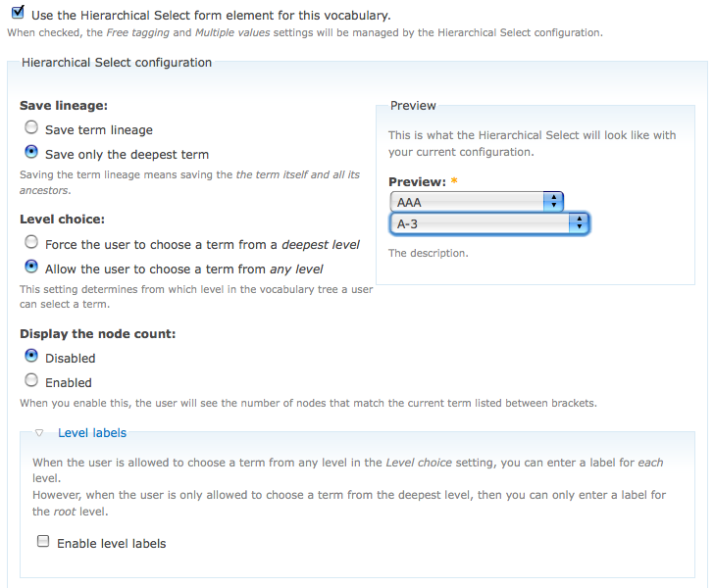The image size is (714, 588).
Task: Pick Allow the user to choose any level
Action: pos(31,268)
